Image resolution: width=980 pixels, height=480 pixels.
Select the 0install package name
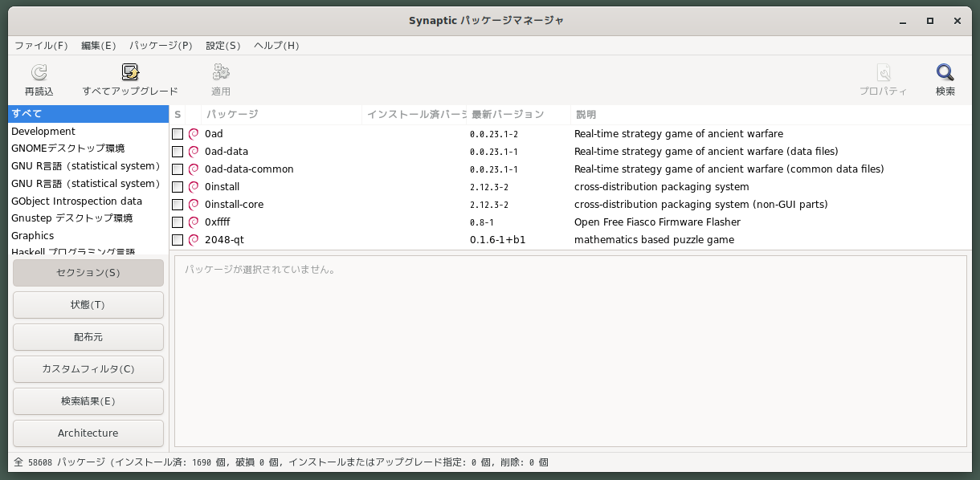click(x=223, y=187)
